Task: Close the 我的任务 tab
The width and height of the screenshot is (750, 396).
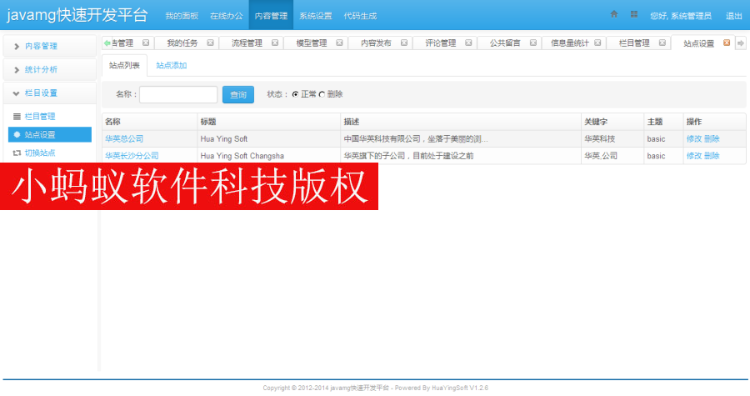Action: 210,43
